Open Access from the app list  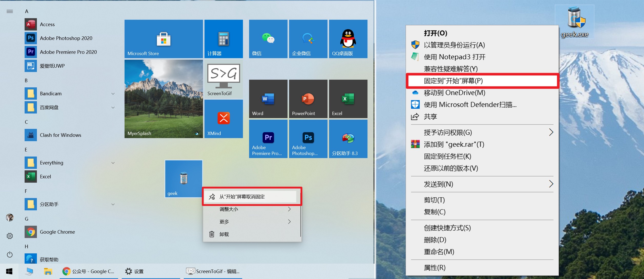pos(70,24)
